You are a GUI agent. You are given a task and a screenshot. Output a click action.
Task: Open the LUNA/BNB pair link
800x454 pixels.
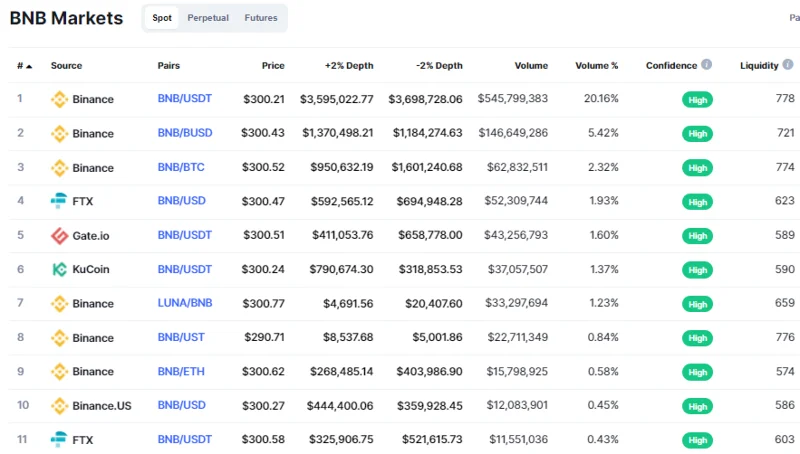tap(185, 303)
